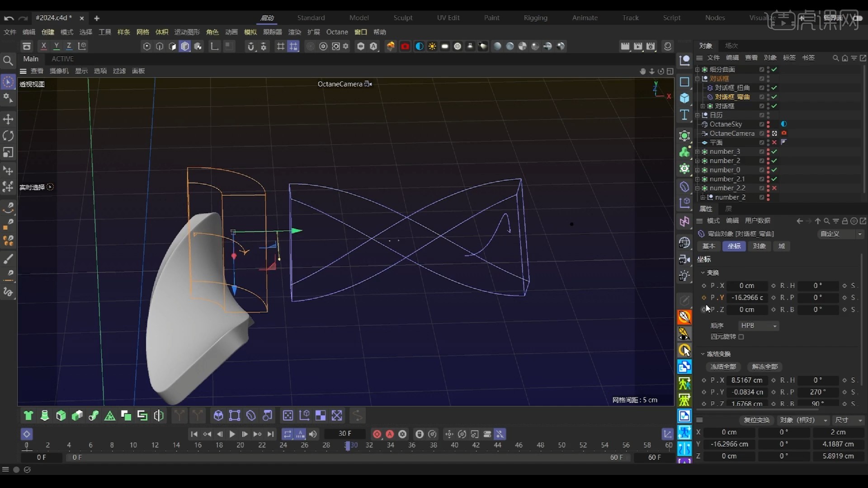Collapse the 变换 section
This screenshot has height=488, width=868.
coord(703,272)
